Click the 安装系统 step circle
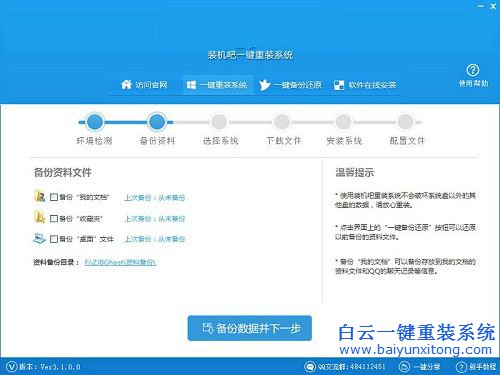 (x=344, y=122)
